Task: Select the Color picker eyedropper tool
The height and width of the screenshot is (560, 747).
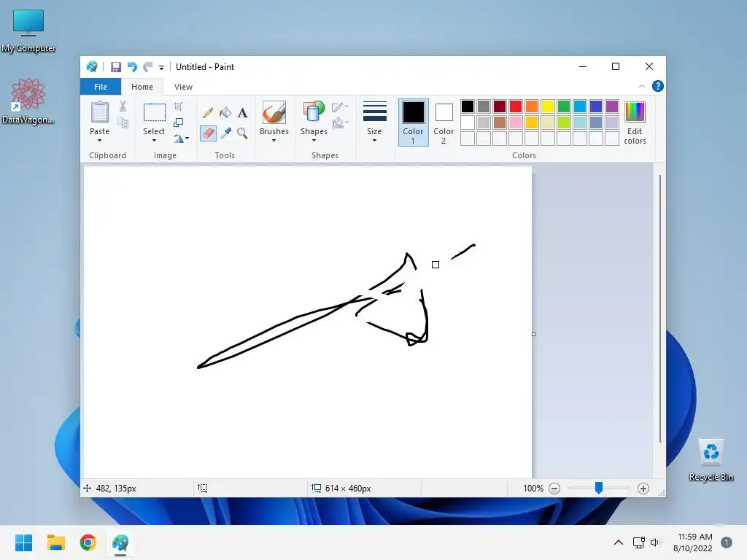Action: pos(225,133)
